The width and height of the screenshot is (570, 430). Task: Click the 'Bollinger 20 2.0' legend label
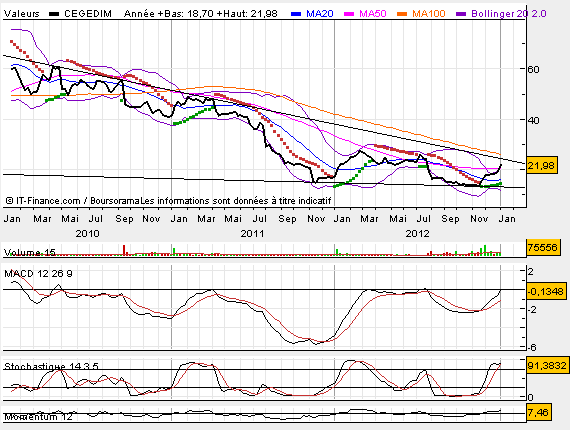[x=509, y=14]
